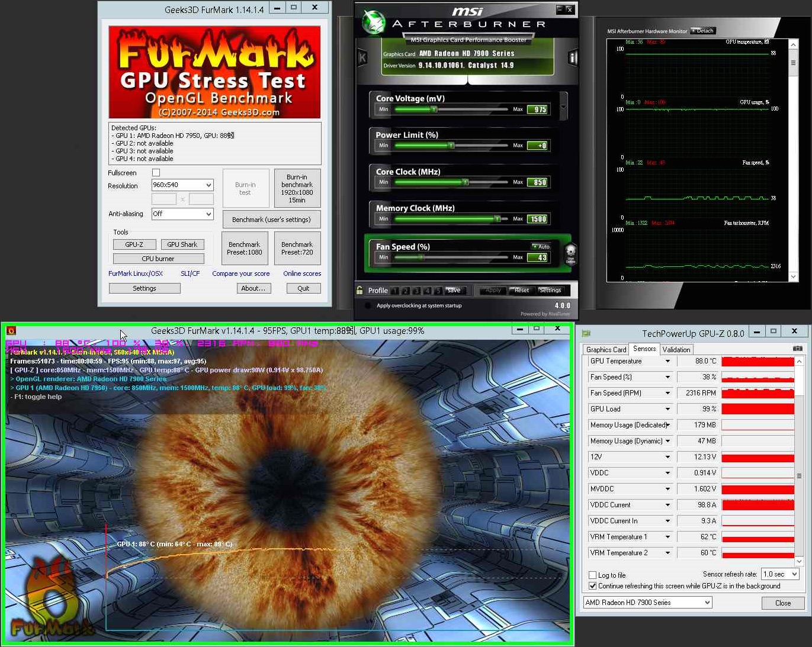Toggle the Fan Speed Auto button

541,246
